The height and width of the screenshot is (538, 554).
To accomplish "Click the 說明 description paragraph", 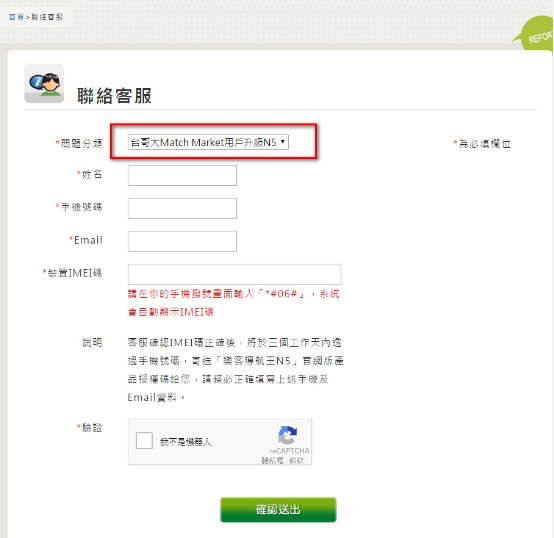I will click(235, 370).
